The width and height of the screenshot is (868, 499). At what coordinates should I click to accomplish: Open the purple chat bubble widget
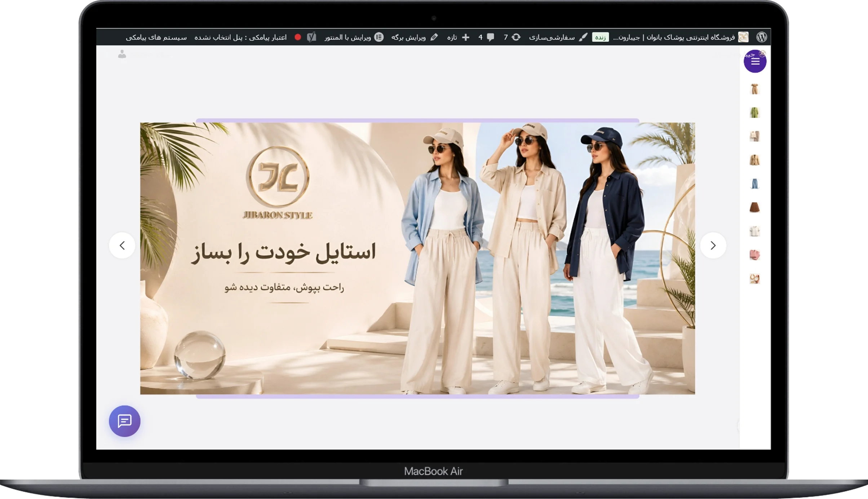125,421
